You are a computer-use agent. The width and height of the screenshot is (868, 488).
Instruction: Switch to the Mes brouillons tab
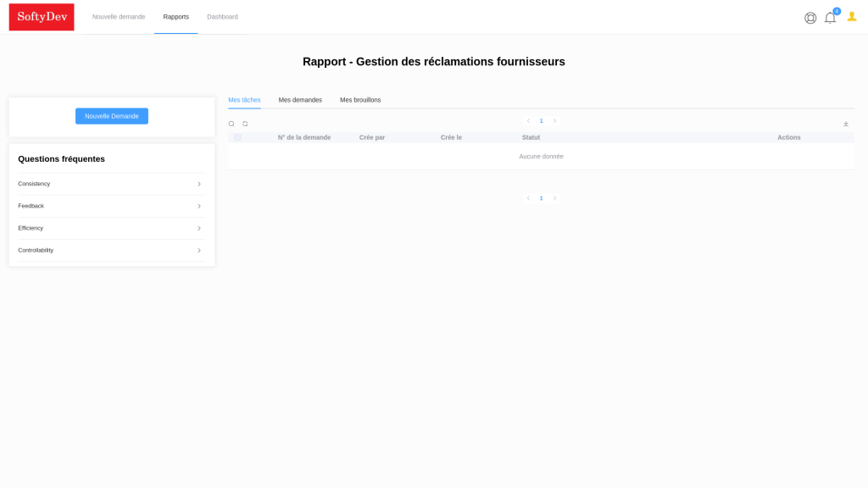click(360, 100)
